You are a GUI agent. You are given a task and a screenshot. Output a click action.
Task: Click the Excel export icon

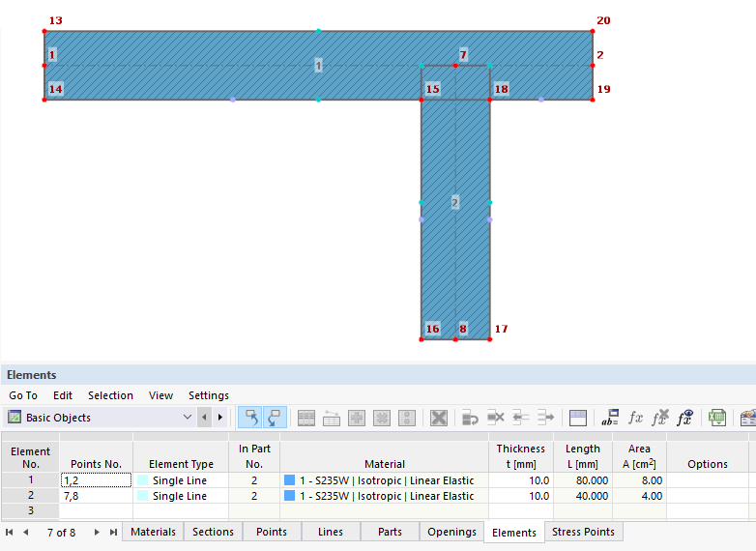pos(717,418)
